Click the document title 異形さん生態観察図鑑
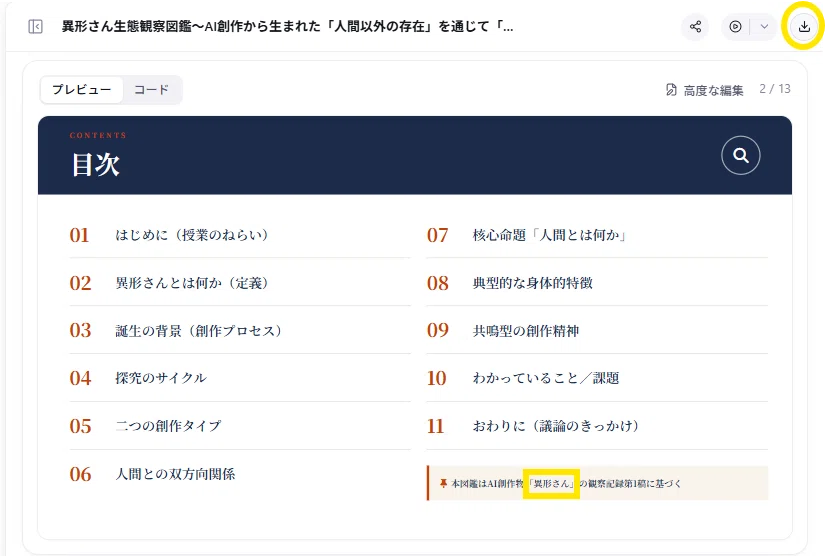The height and width of the screenshot is (556, 826). click(287, 26)
